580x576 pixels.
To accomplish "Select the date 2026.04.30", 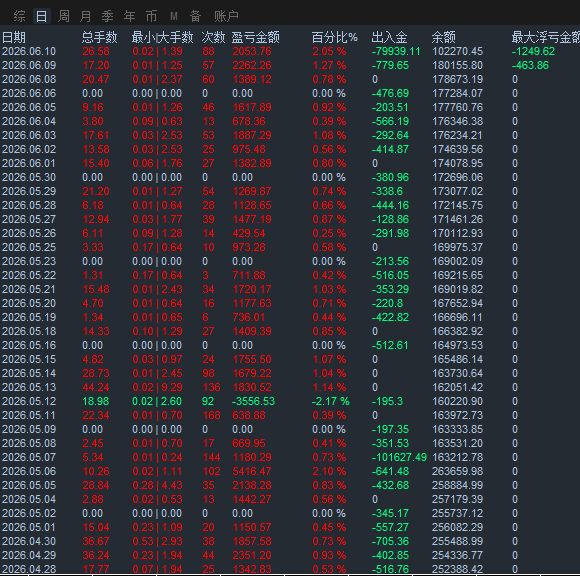I will pos(29,542).
